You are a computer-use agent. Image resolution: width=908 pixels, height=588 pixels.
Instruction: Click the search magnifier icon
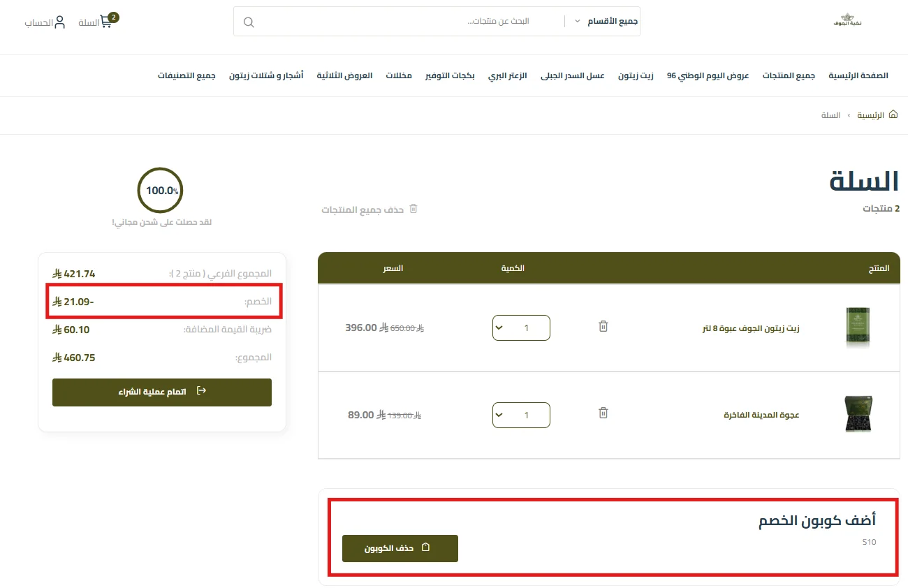coord(249,22)
